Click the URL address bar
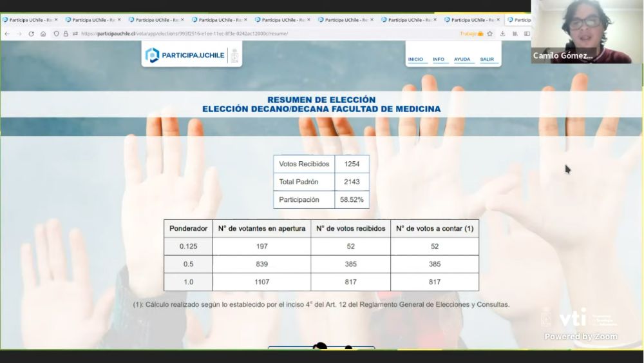This screenshot has width=644, height=363. [258, 34]
